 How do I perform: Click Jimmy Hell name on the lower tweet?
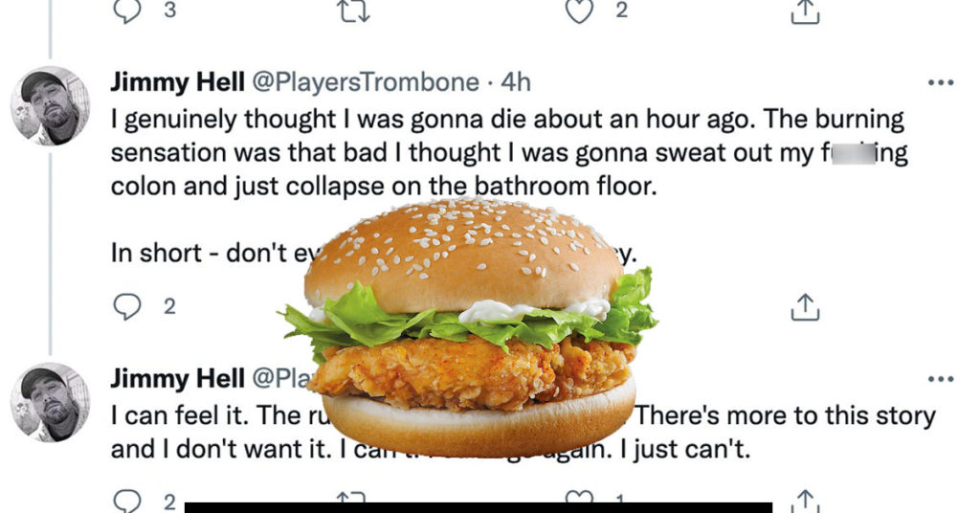pos(177,379)
